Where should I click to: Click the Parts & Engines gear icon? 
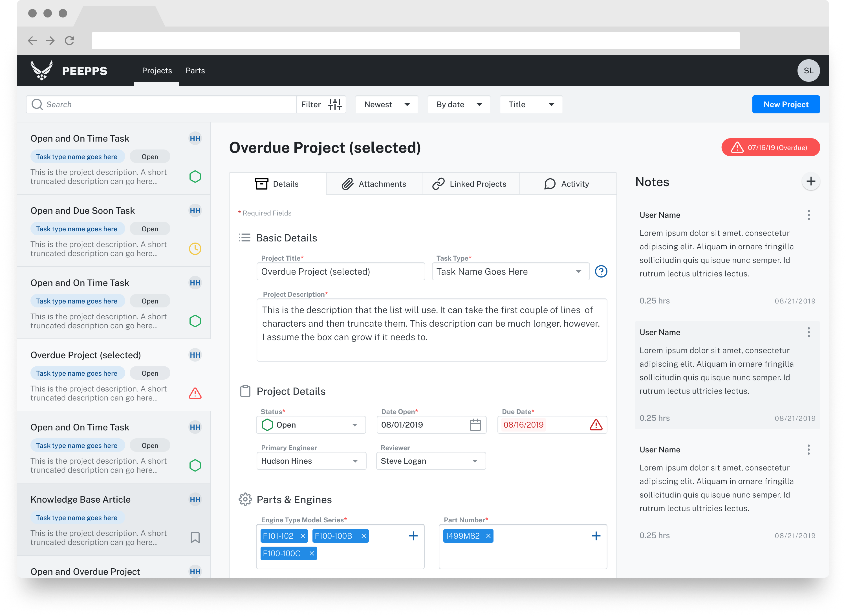click(245, 500)
